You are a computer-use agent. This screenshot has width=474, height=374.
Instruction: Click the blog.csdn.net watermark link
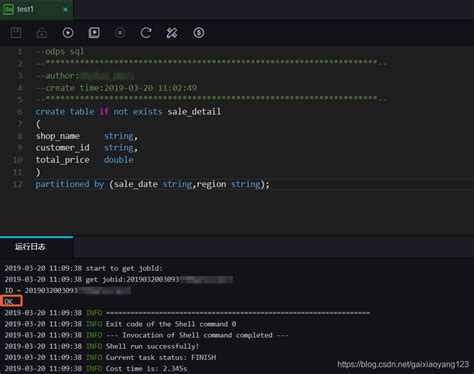click(x=403, y=364)
